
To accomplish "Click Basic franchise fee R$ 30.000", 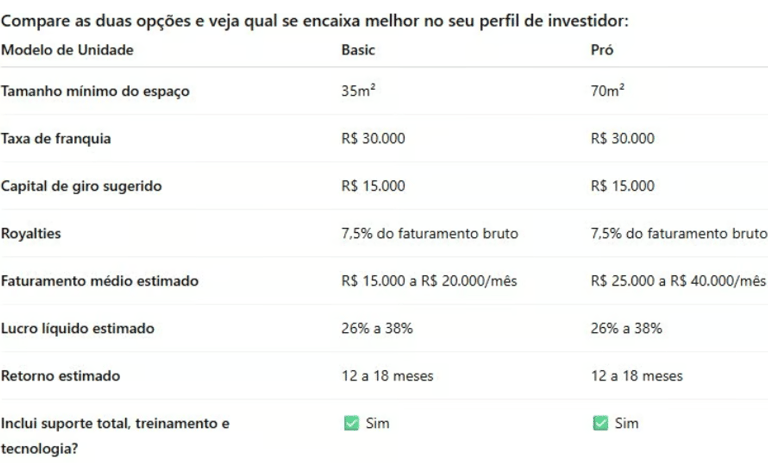I will 373,139.
